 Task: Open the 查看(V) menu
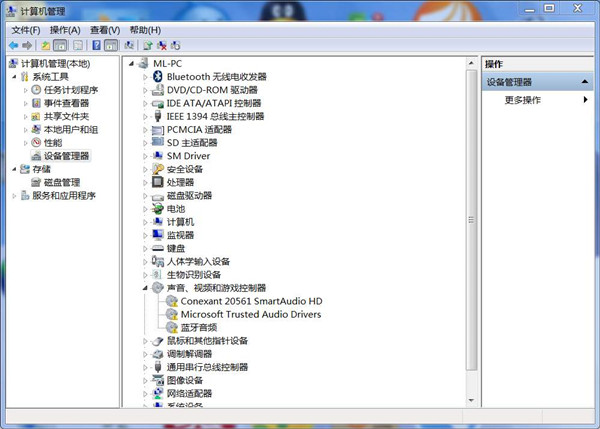[104, 30]
